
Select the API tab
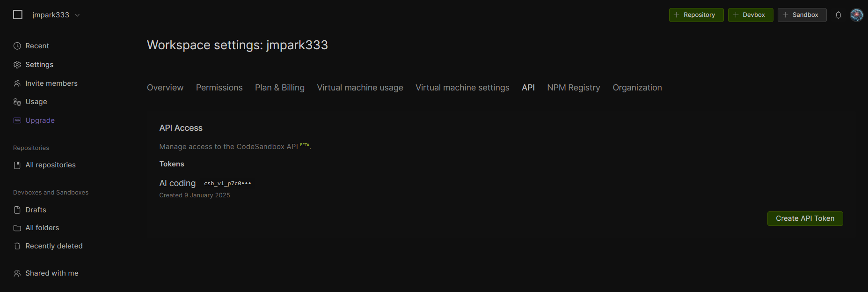click(528, 88)
